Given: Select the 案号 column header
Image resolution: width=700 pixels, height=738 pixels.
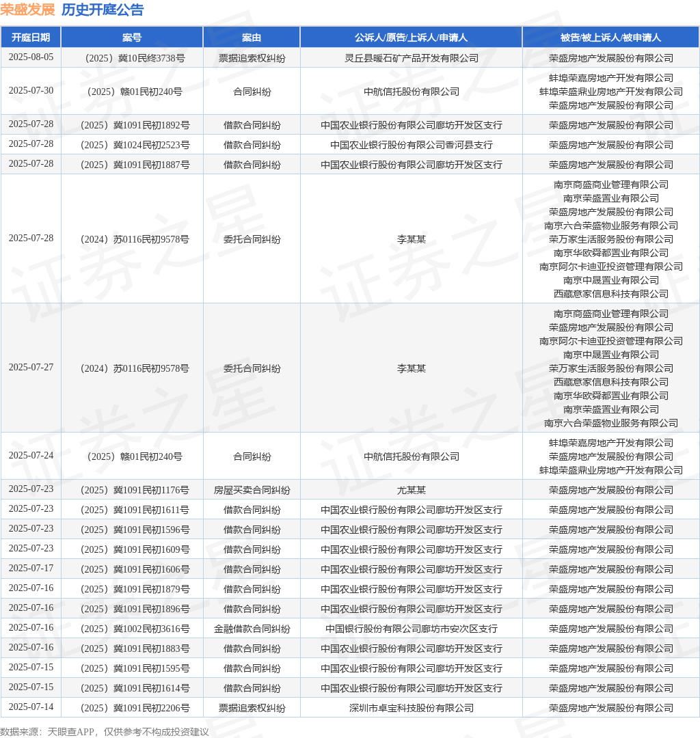Looking at the screenshot, I should tap(132, 38).
